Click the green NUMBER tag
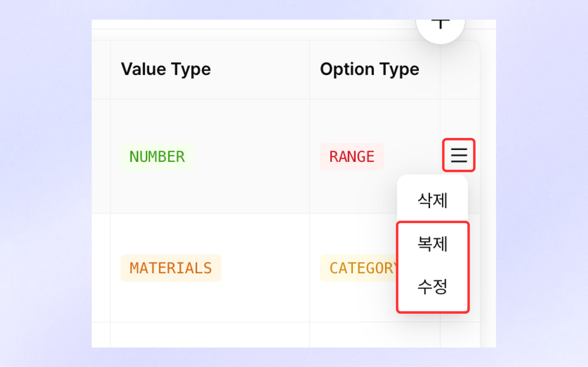The width and height of the screenshot is (588, 367). pos(157,157)
